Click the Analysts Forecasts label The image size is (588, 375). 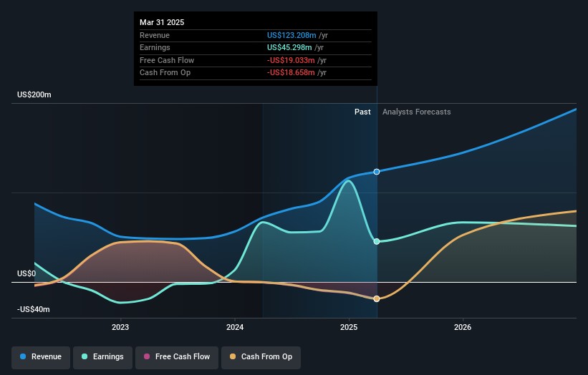coord(416,112)
